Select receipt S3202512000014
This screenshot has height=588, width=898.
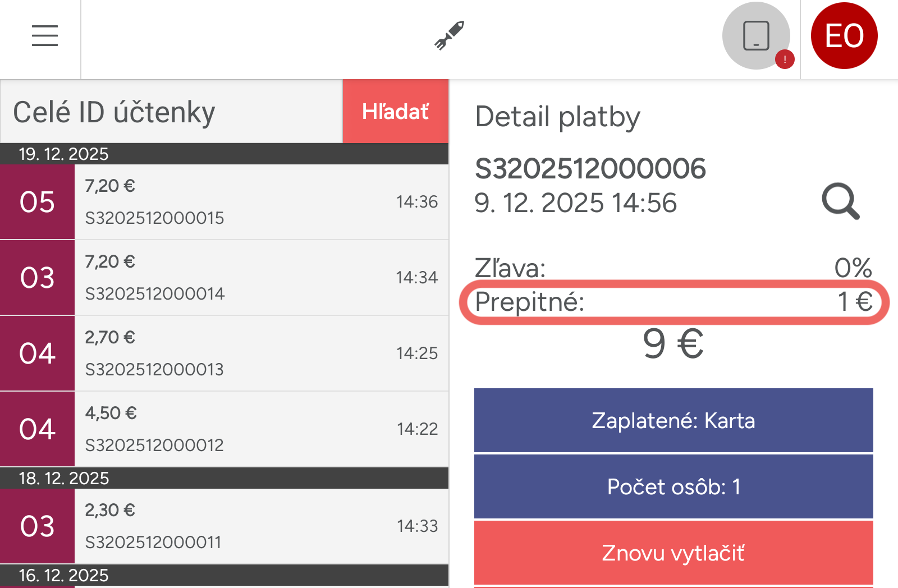click(x=261, y=278)
